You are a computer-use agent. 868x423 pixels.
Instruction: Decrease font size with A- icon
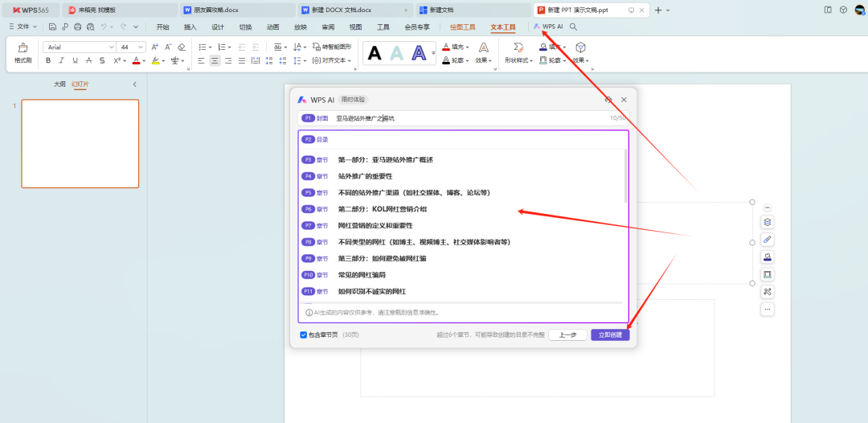(168, 47)
